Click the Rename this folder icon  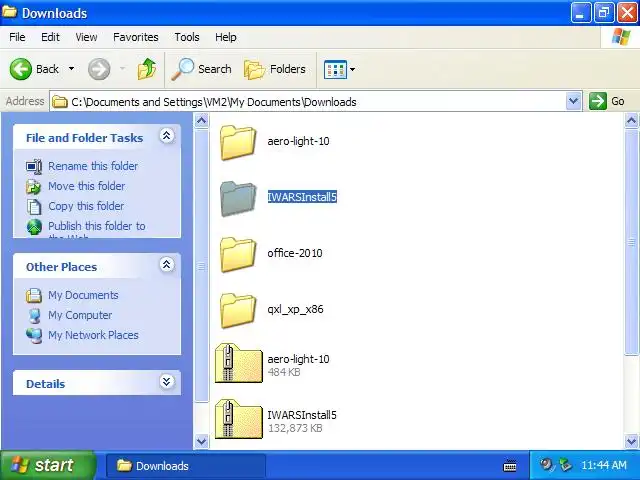tap(34, 167)
